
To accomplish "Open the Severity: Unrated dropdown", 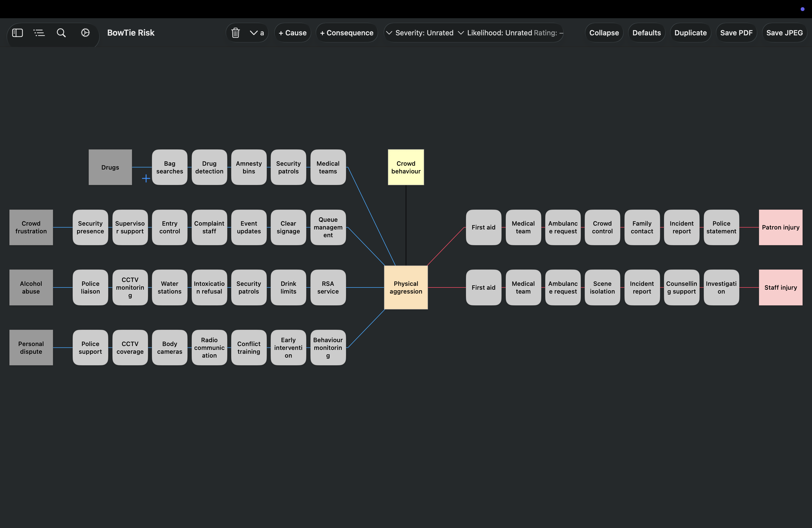I will click(x=420, y=33).
